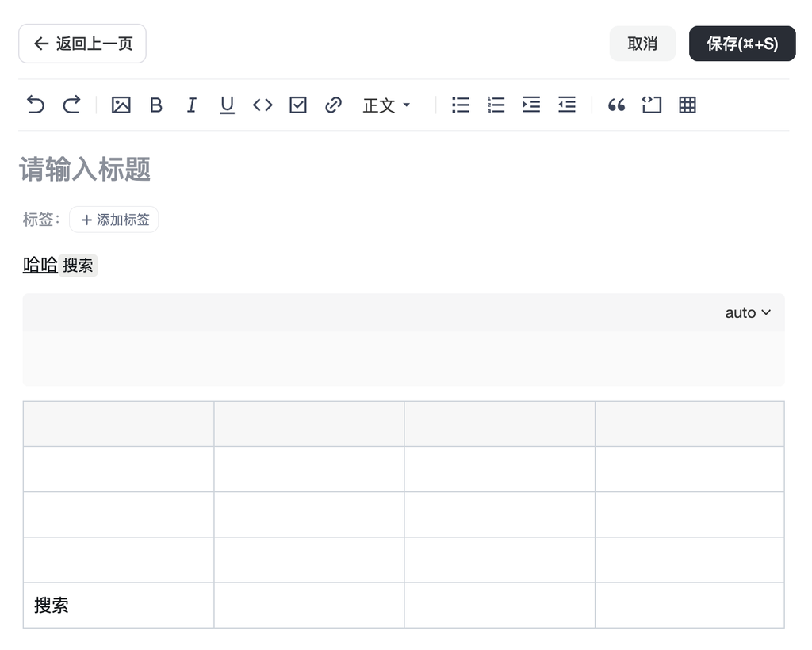Click the 取消 cancel button

[642, 44]
